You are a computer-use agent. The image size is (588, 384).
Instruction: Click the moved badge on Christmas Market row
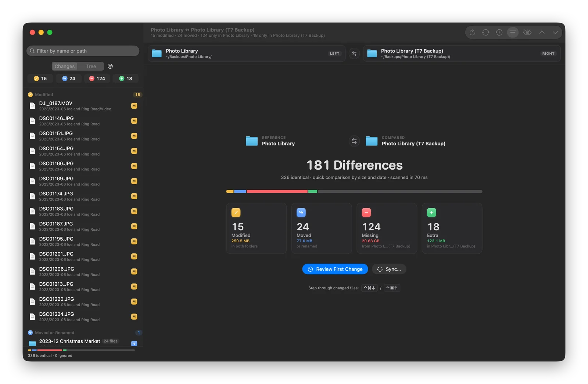(134, 343)
